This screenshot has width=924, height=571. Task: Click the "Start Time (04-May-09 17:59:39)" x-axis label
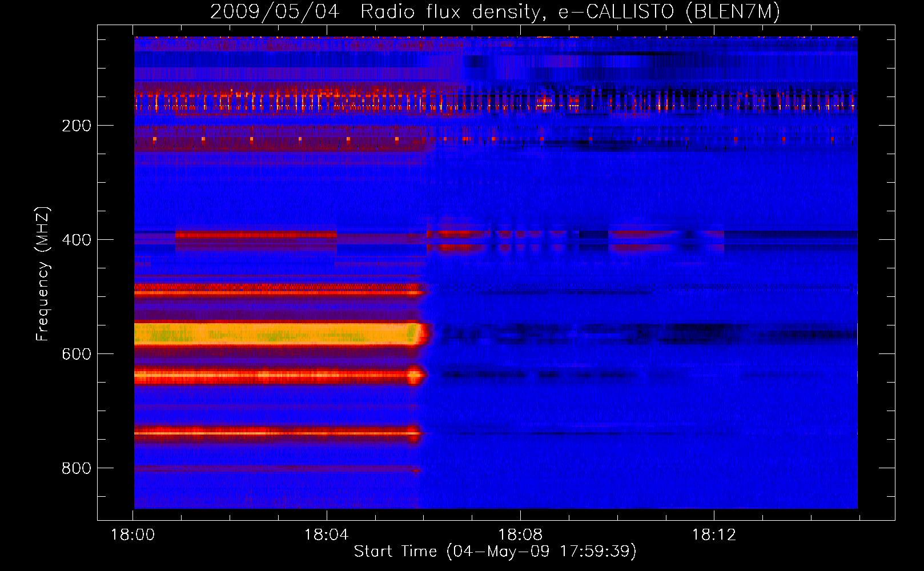coord(495,552)
